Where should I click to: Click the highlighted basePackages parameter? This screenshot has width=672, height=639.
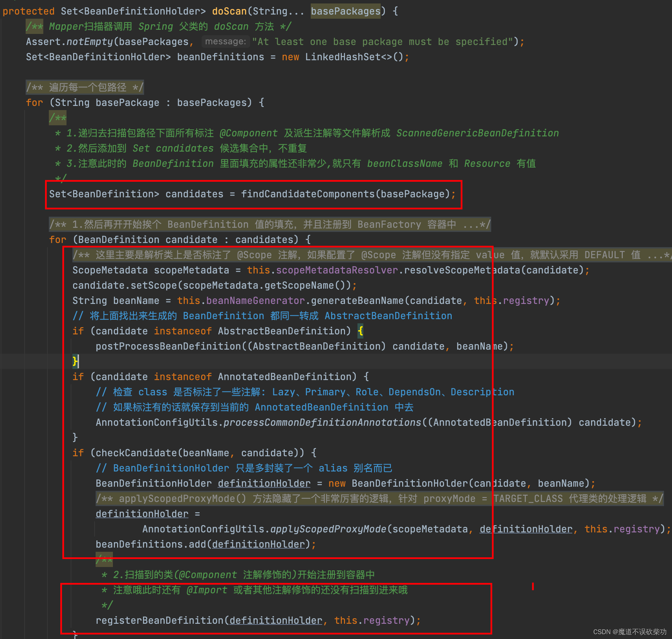(x=345, y=11)
